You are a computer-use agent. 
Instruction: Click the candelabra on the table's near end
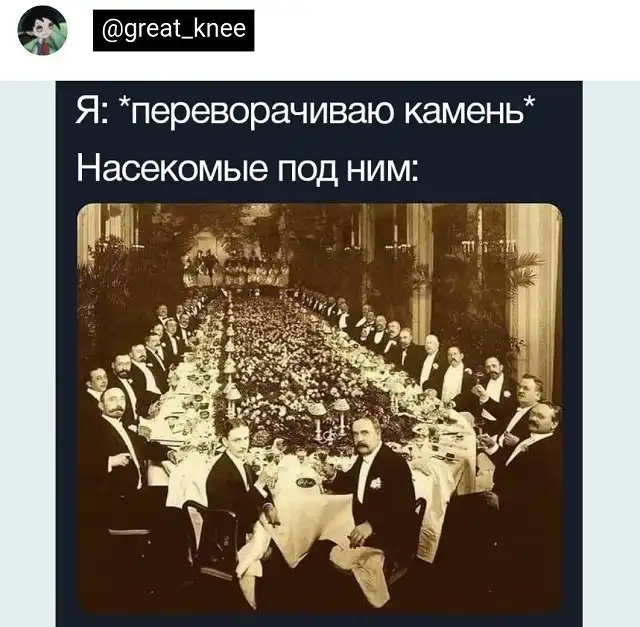pyautogui.click(x=327, y=422)
